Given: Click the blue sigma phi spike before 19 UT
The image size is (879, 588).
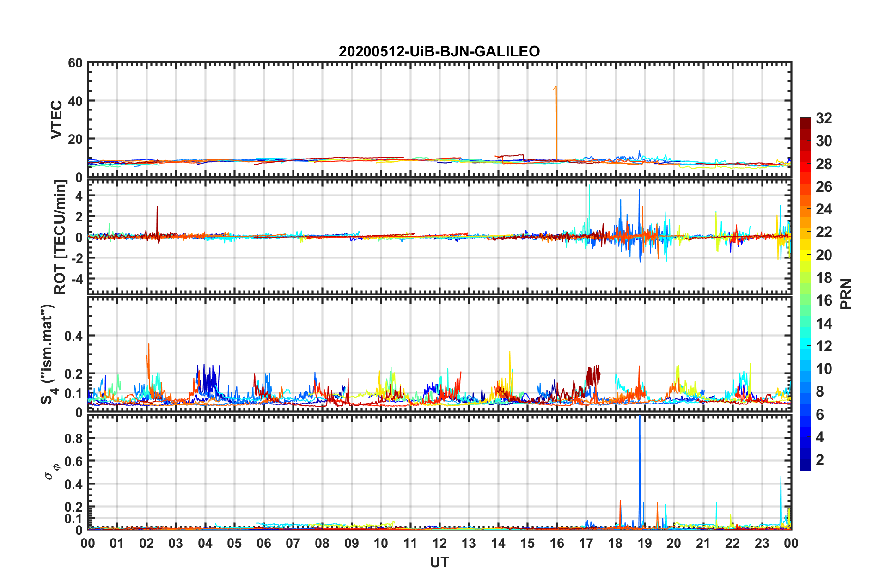Looking at the screenshot, I should point(640,472).
